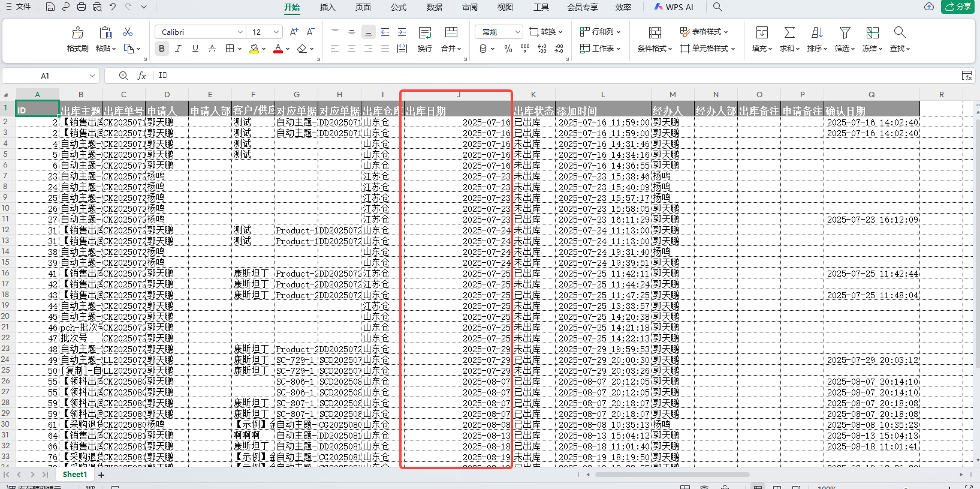Toggle italic formatting
This screenshot has width=980, height=489.
(x=178, y=49)
